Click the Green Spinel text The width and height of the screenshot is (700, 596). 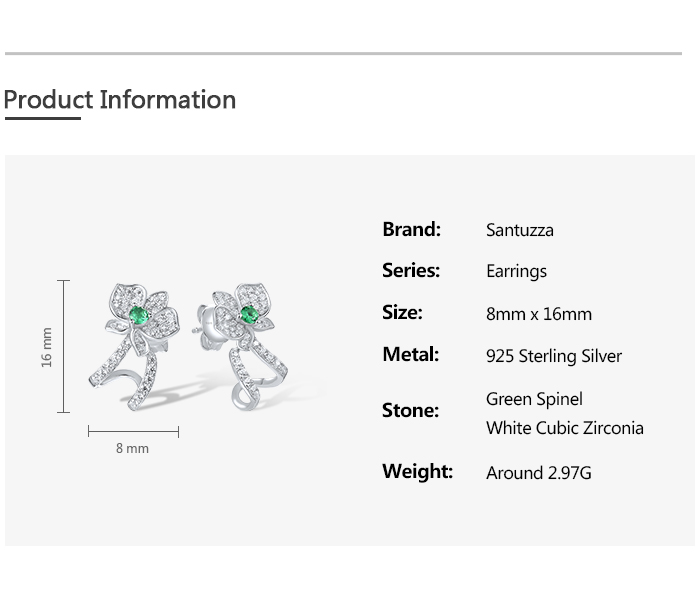(x=534, y=399)
